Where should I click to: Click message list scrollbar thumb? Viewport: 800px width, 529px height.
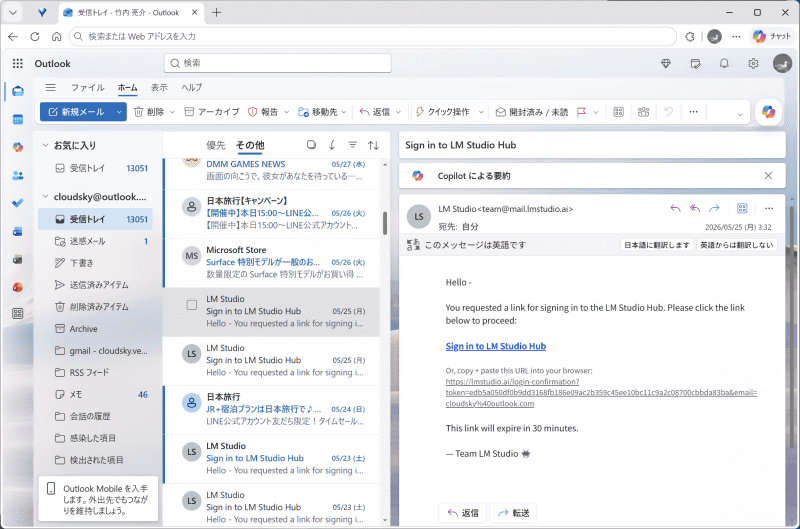pyautogui.click(x=385, y=223)
